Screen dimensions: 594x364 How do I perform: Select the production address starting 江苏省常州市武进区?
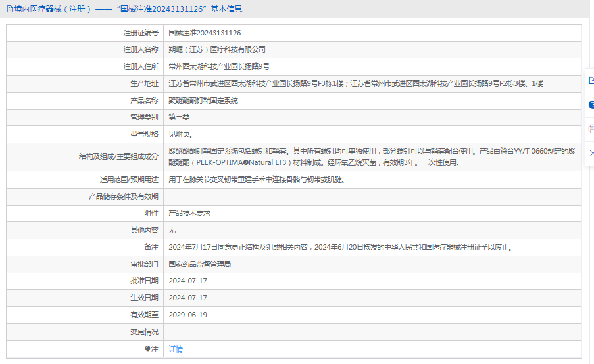356,83
